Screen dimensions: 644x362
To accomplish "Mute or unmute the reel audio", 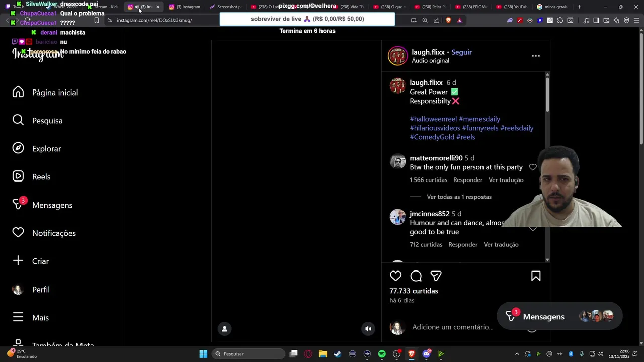I will (x=368, y=329).
